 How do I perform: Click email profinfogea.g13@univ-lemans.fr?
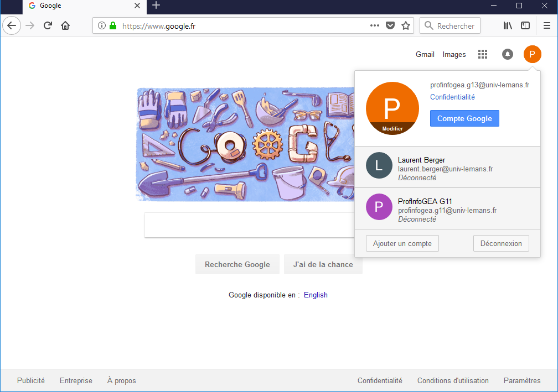pyautogui.click(x=479, y=85)
